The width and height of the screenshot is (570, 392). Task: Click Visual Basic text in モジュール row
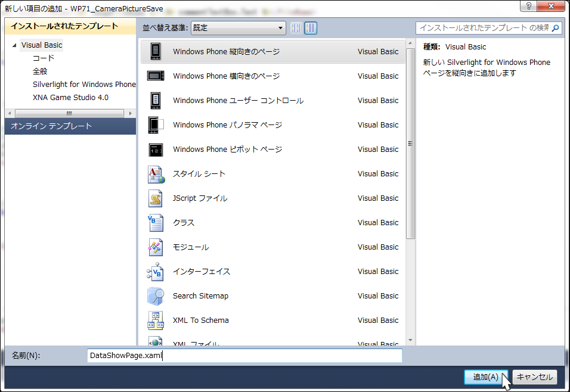coord(378,247)
